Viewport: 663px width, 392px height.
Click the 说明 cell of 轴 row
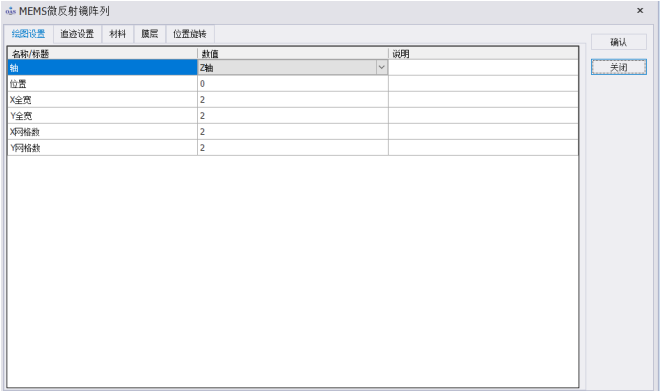[483, 68]
